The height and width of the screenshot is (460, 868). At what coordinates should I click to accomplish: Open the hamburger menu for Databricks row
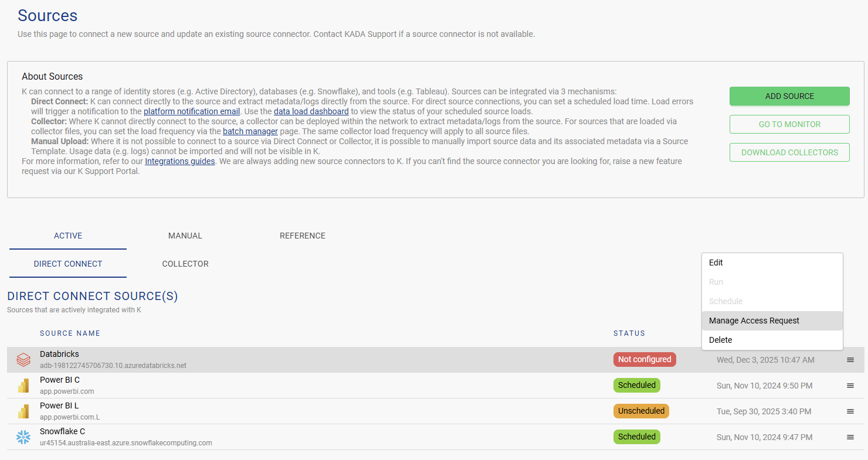[x=850, y=360]
